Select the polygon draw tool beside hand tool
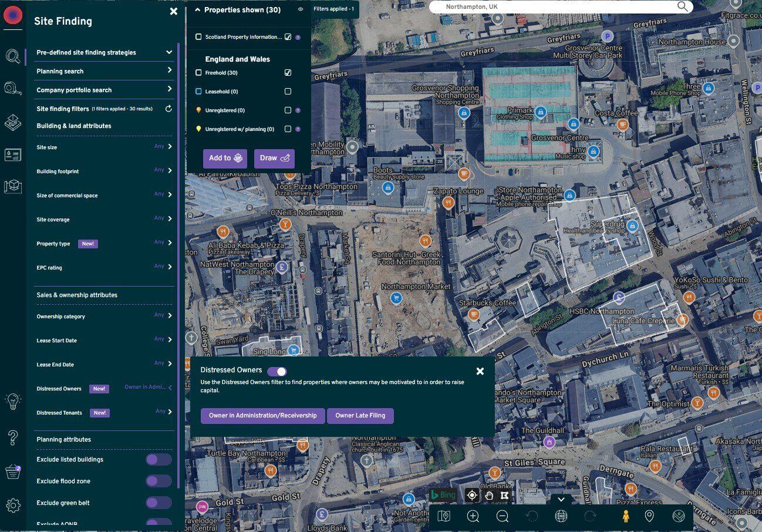This screenshot has width=762, height=532. (x=504, y=495)
